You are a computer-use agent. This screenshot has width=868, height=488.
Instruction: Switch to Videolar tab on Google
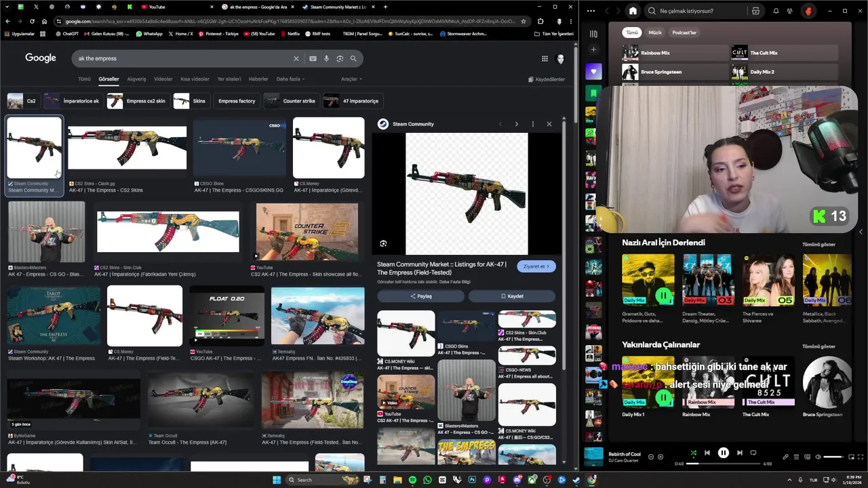(x=163, y=79)
